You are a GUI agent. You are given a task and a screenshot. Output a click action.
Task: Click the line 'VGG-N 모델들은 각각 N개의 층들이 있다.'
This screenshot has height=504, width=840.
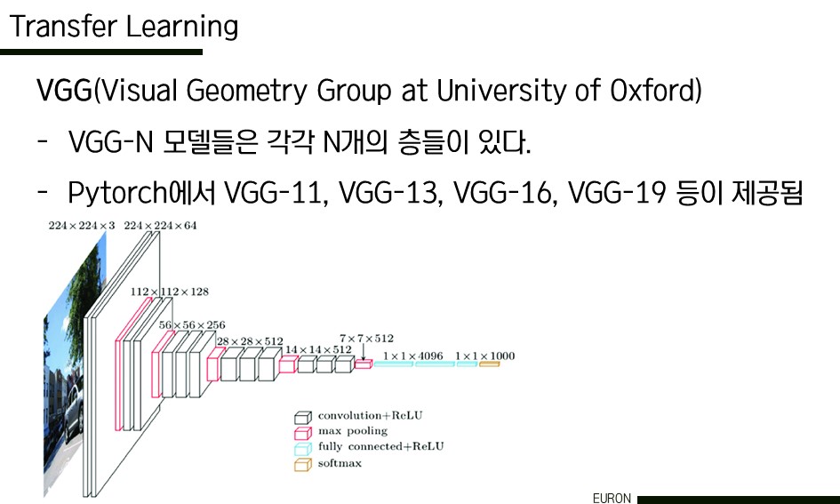[300, 142]
